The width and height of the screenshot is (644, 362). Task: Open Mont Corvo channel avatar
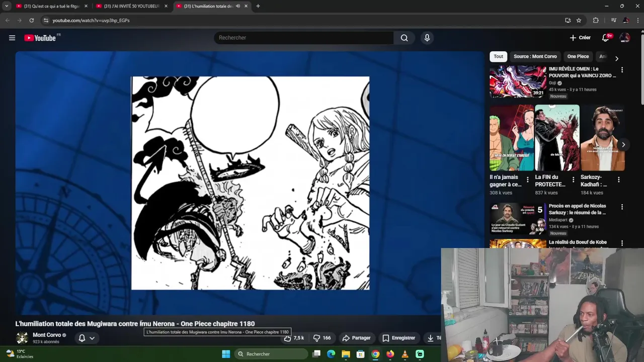point(22,338)
